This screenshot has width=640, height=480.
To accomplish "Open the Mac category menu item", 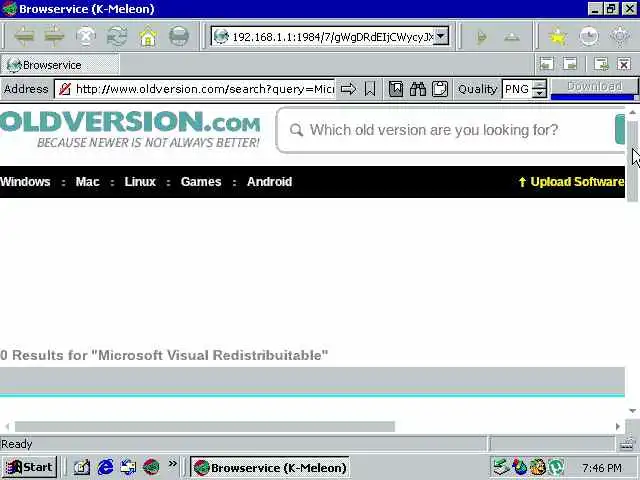I will click(87, 182).
